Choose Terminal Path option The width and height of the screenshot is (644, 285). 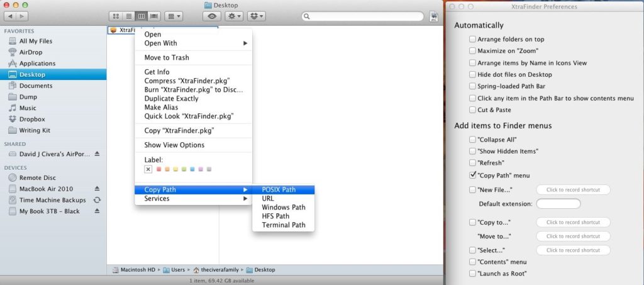tap(284, 225)
